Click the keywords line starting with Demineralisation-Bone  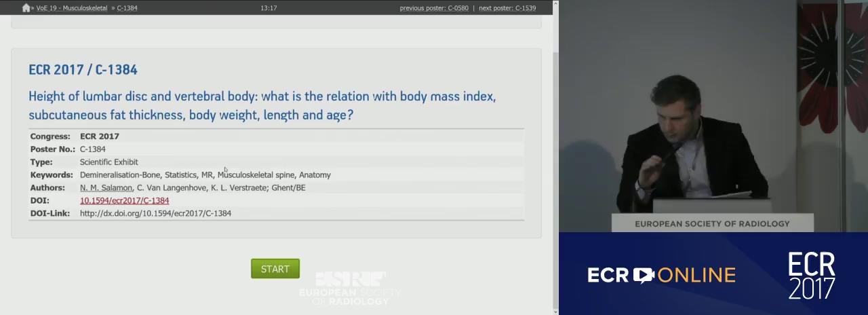point(205,174)
